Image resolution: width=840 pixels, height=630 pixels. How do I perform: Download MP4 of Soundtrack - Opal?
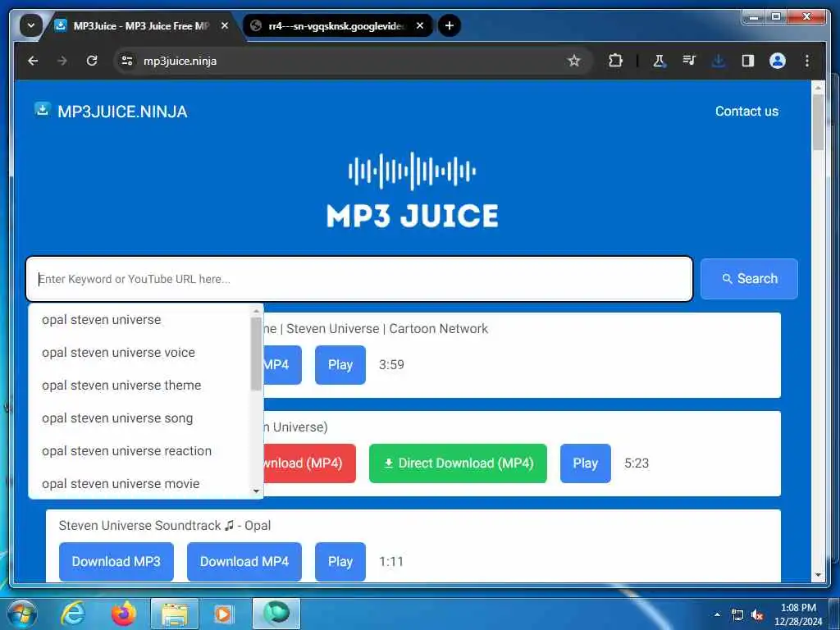[244, 561]
